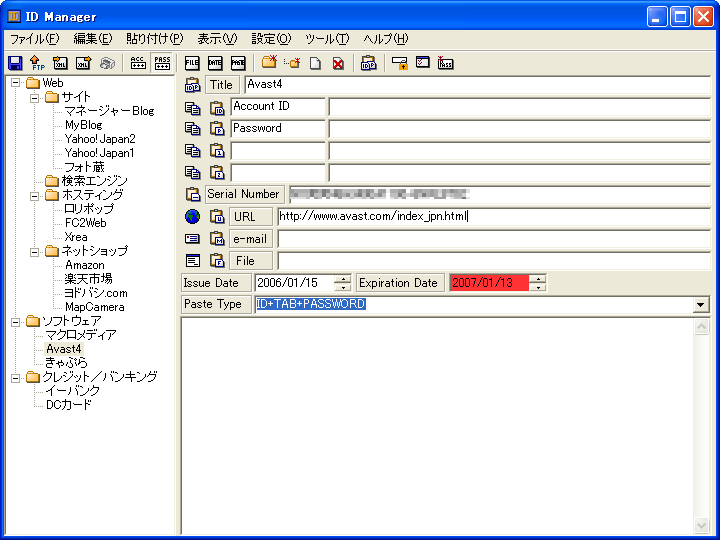Click the PASS toolbar icon

tap(162, 63)
